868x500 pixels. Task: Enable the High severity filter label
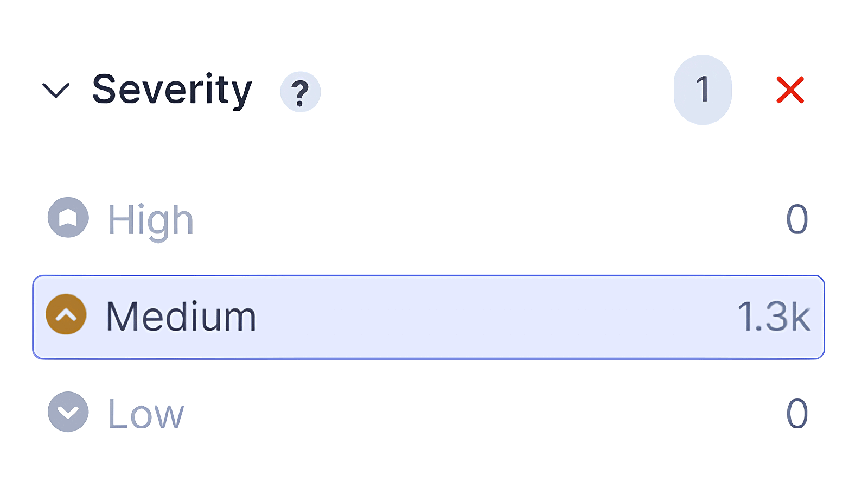point(150,220)
